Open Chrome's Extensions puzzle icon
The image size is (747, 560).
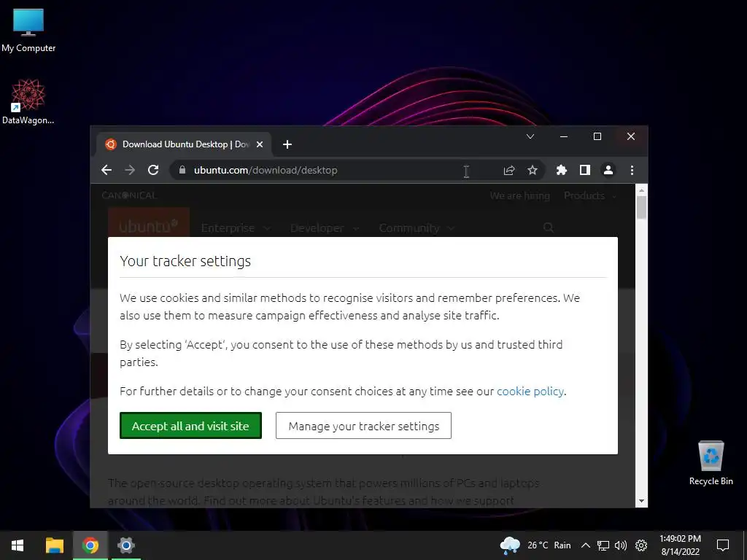[562, 170]
